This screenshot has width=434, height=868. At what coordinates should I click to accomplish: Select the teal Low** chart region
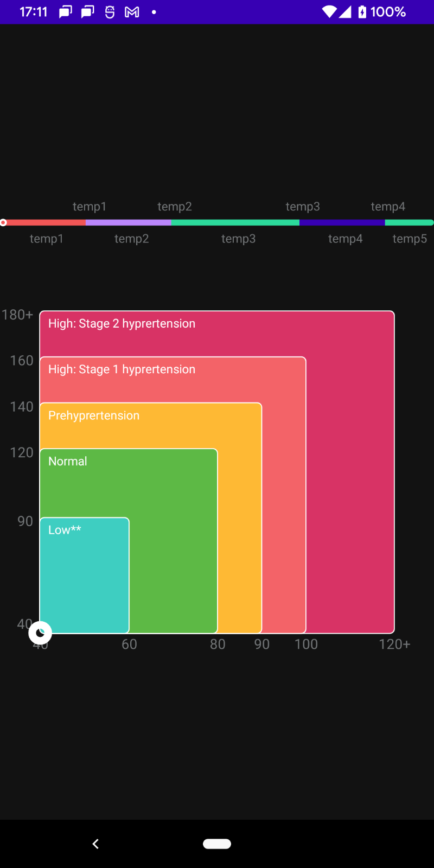pos(84,575)
